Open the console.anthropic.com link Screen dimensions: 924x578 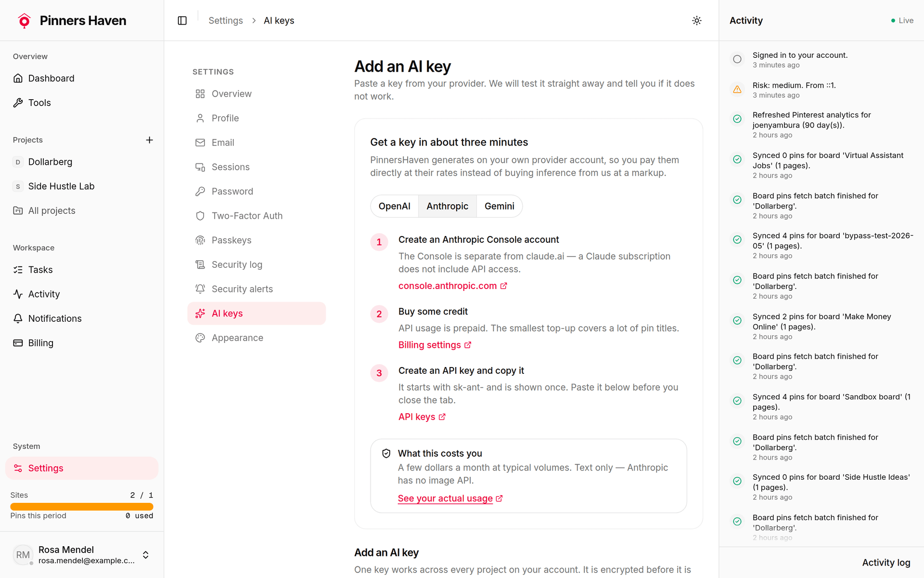452,286
